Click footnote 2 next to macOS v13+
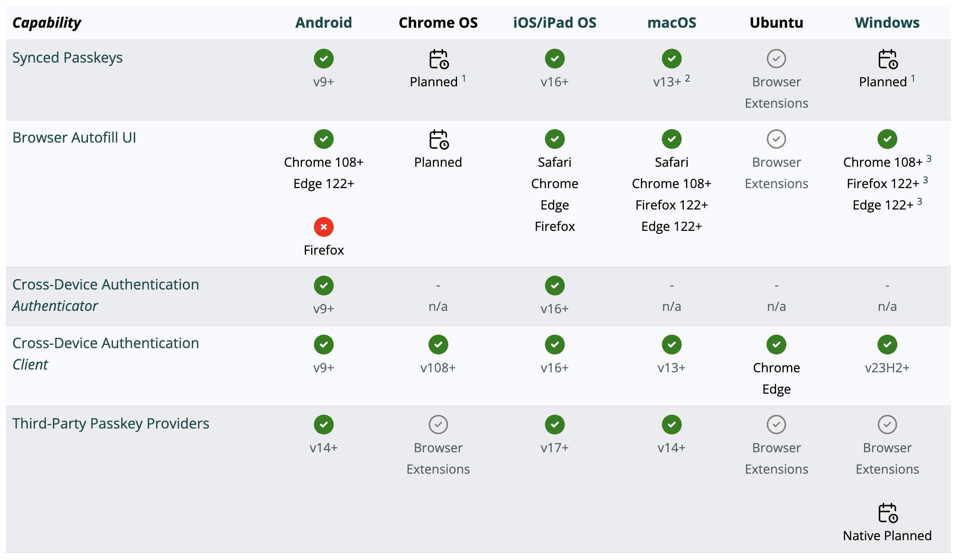 click(688, 78)
